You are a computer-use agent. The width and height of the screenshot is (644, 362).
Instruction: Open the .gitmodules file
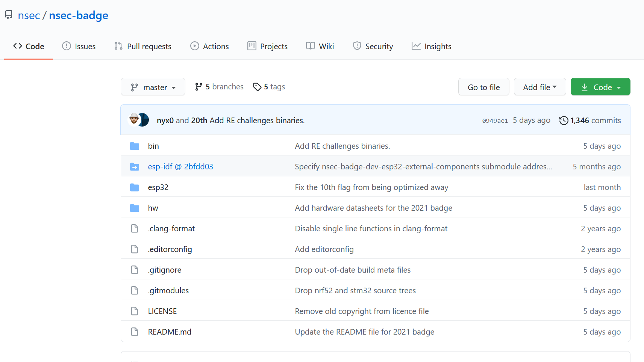(x=168, y=291)
